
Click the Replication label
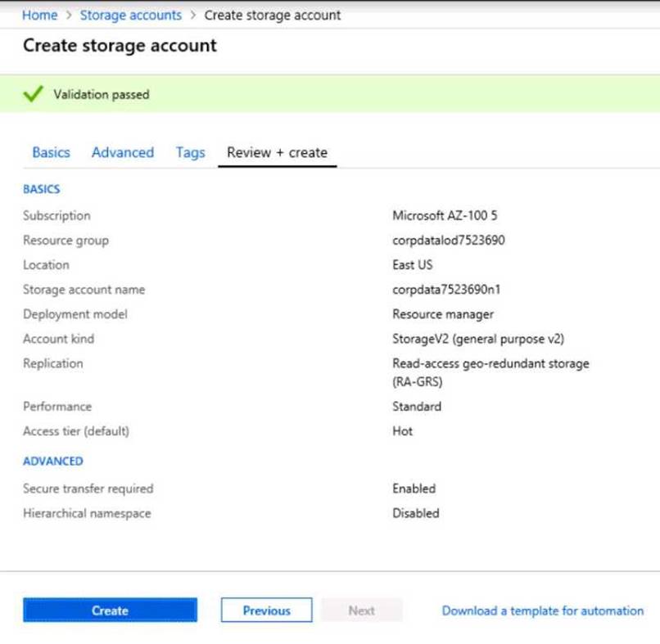point(53,363)
